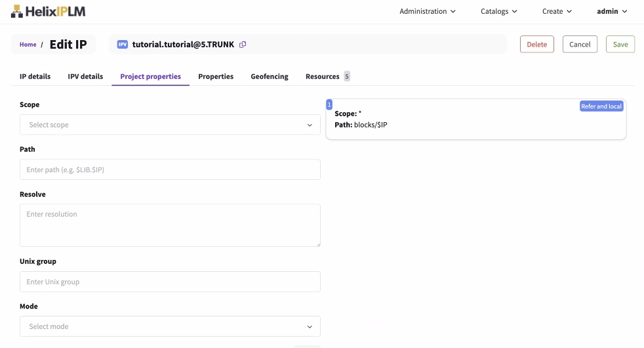Click into the Resolve text area
This screenshot has width=644, height=348.
tap(170, 225)
